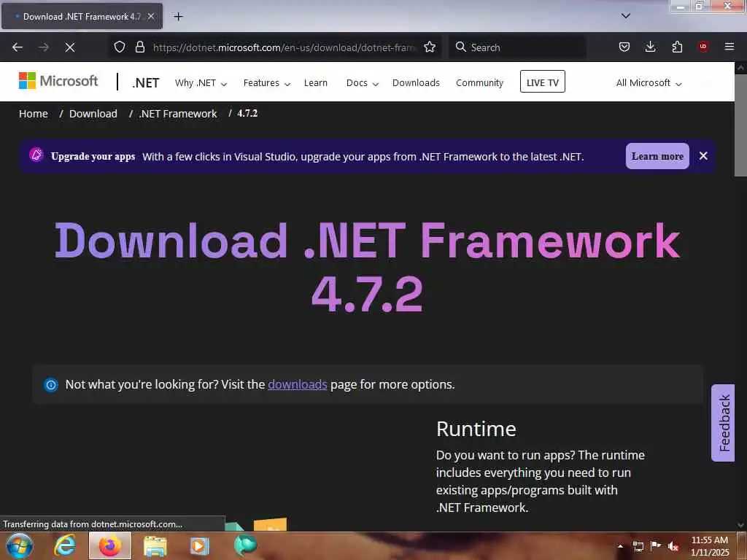
Task: Expand the list all tabs chevron
Action: point(626,16)
